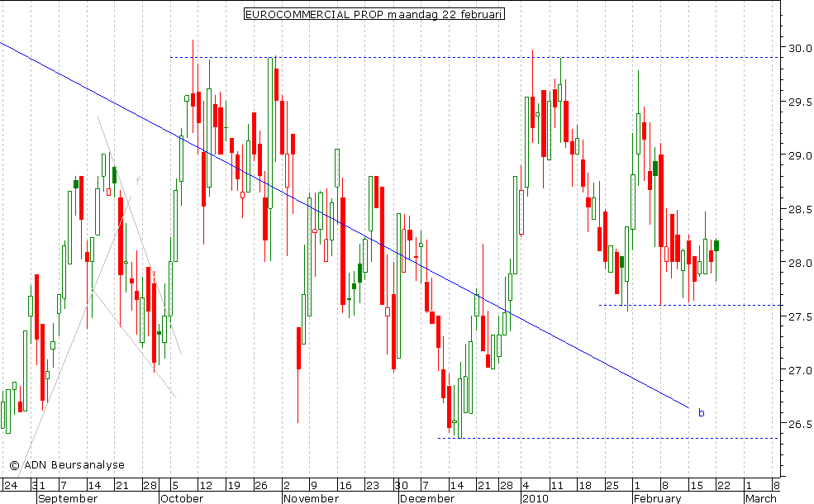Click the 29.0 price axis label

click(x=799, y=155)
